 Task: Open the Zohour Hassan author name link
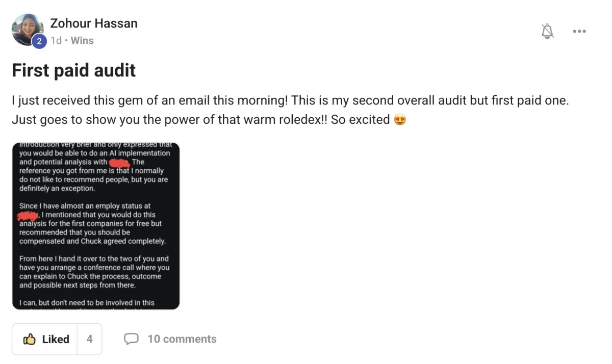[x=94, y=23]
